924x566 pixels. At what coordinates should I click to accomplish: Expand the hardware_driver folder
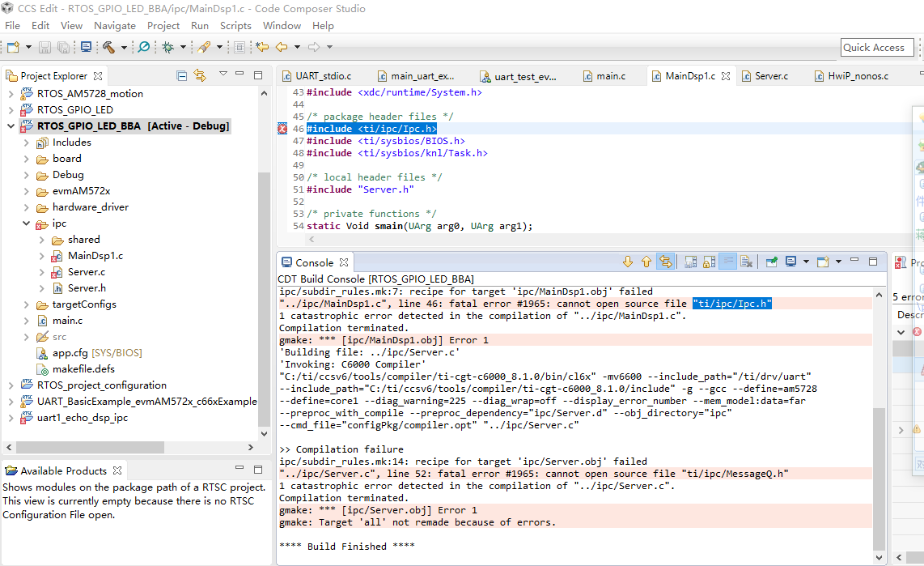[x=27, y=207]
